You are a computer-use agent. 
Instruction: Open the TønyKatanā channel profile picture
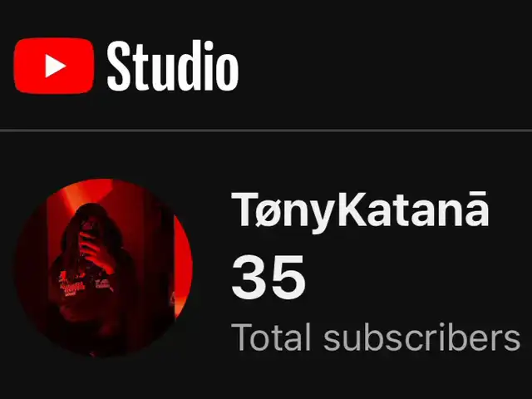[103, 268]
